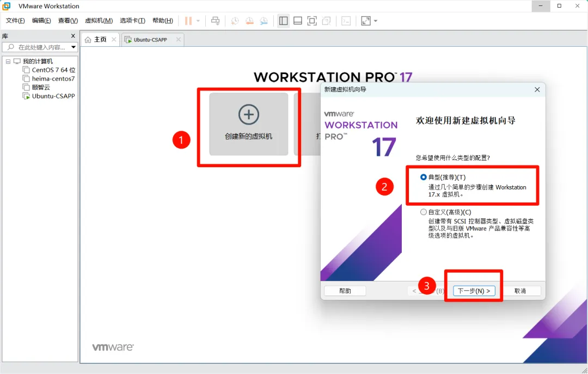Collapse the 我的计算机 tree node
Viewport: 588px width, 374px height.
point(8,62)
